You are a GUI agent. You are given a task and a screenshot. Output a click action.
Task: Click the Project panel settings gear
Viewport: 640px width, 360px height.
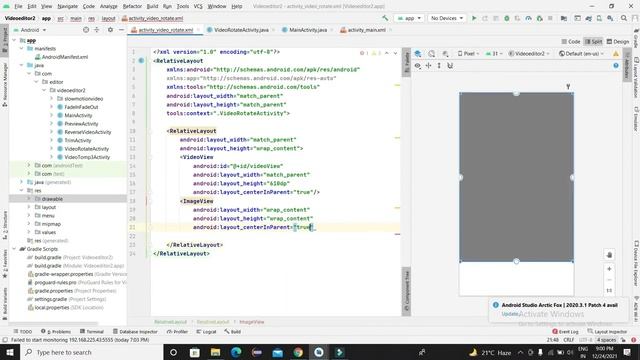pos(110,30)
